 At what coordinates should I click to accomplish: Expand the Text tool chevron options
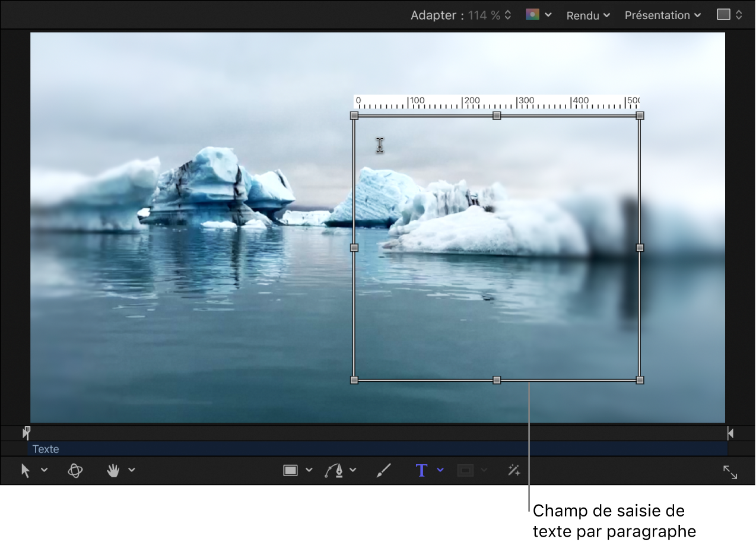point(440,470)
